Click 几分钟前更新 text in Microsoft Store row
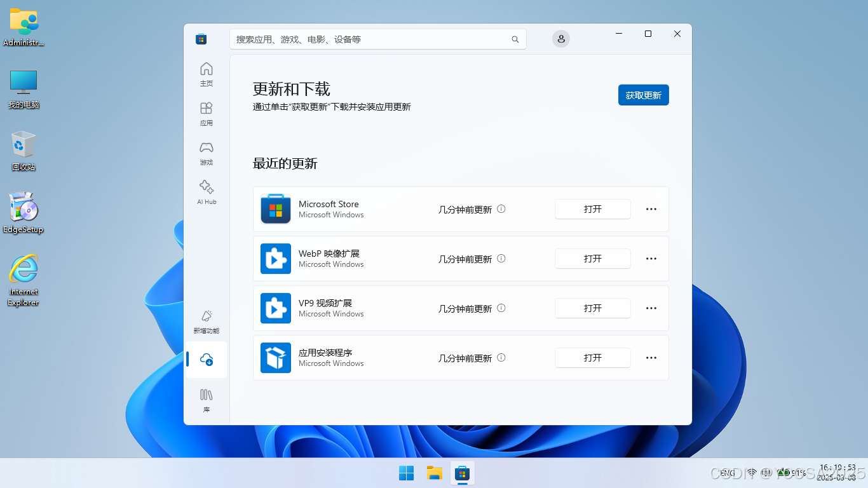The image size is (868, 488). [465, 209]
